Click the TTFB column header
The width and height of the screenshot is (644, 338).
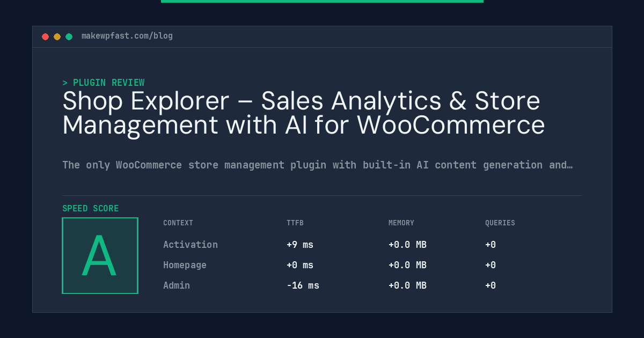295,223
